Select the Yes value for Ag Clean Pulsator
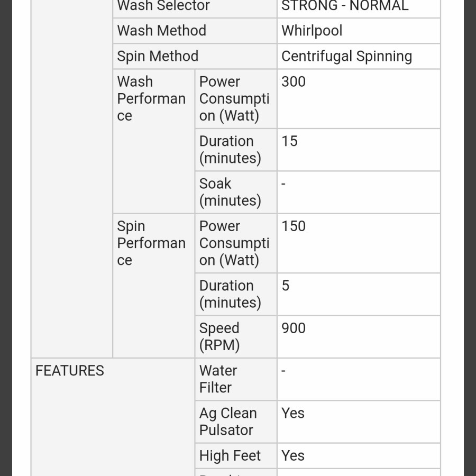The width and height of the screenshot is (476, 476). click(293, 413)
